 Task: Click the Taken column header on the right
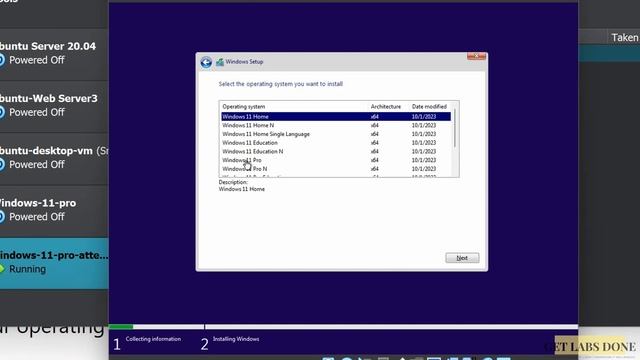624,38
